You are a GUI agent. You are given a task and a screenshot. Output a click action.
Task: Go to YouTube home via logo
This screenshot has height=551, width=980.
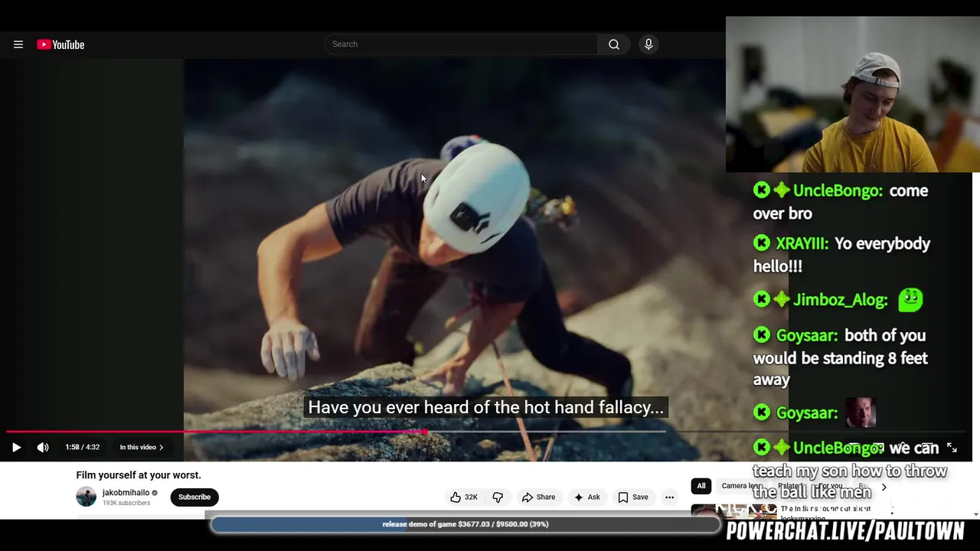point(60,44)
